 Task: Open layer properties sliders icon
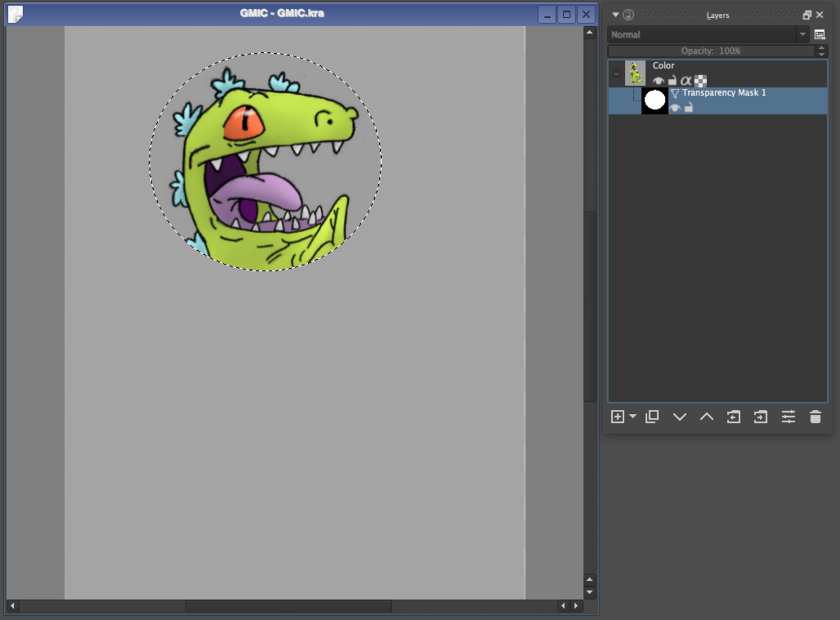click(x=788, y=417)
